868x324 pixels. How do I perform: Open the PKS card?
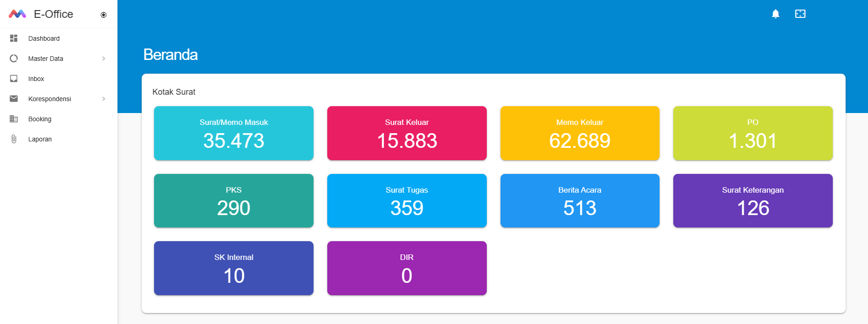(234, 201)
